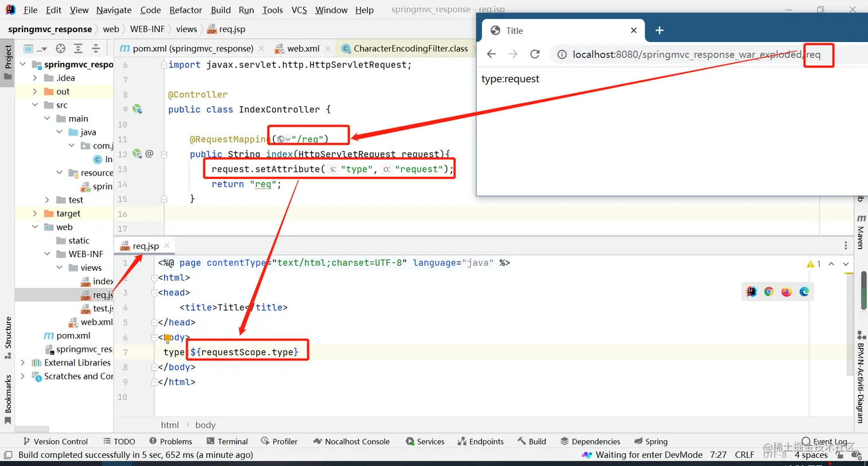Open the Navigate menu

pyautogui.click(x=114, y=10)
